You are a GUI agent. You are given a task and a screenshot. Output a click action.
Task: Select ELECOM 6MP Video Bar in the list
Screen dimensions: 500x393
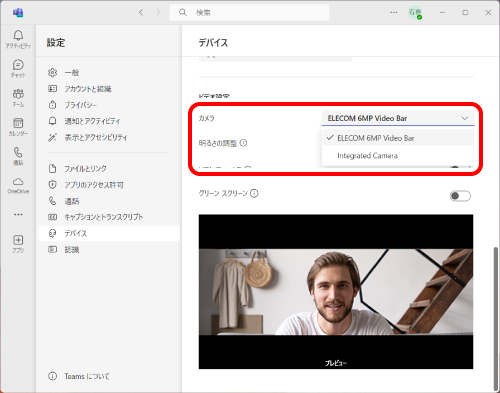(398, 138)
